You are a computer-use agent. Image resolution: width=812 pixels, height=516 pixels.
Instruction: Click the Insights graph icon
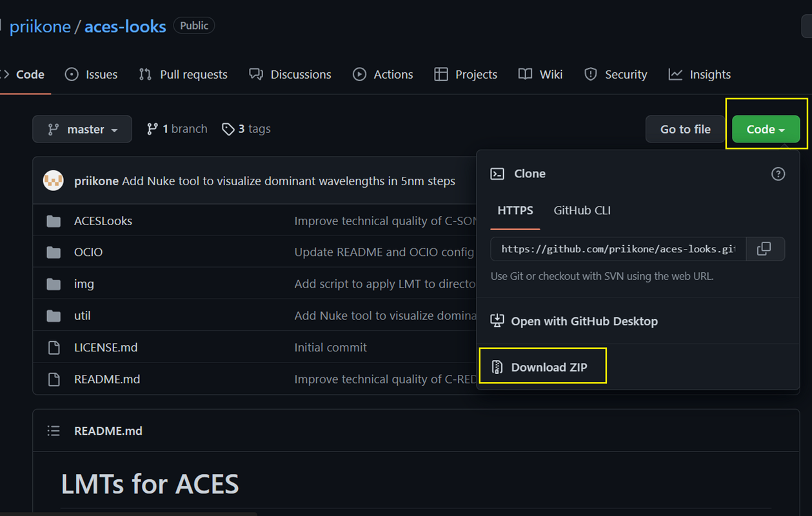675,74
